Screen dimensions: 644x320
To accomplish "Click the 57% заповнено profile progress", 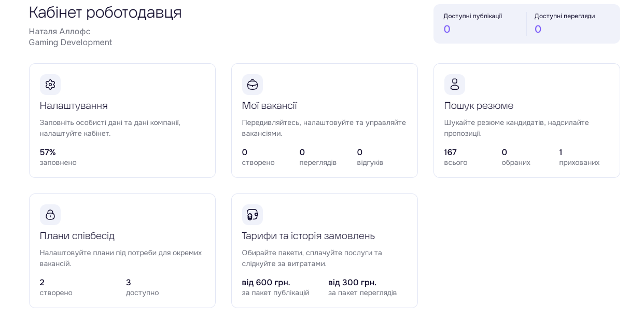I will 58,157.
